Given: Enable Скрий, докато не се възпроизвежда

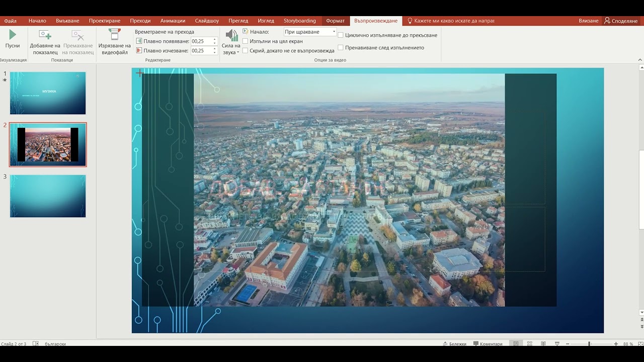Looking at the screenshot, I should (246, 51).
